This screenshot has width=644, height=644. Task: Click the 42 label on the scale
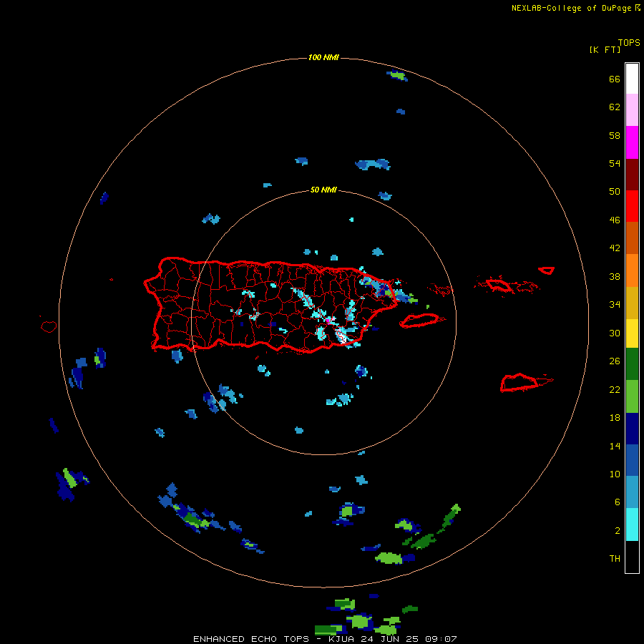[615, 248]
